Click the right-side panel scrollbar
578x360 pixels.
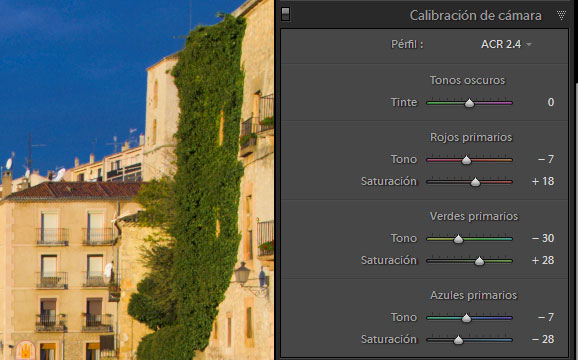[576, 221]
